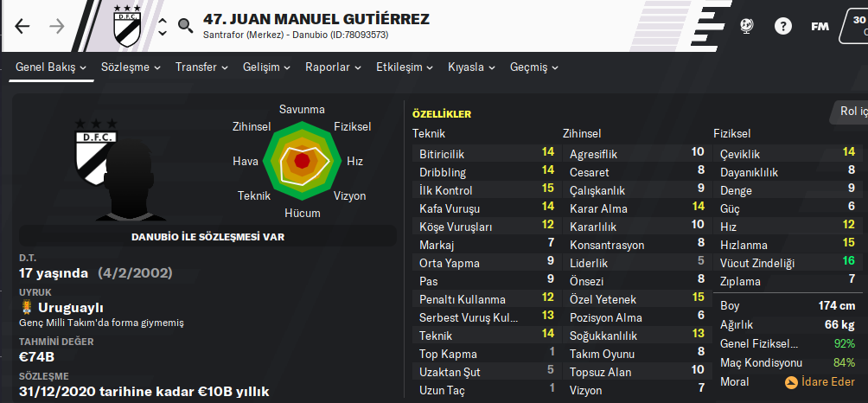
Task: Click the back navigation arrow
Action: [x=22, y=26]
